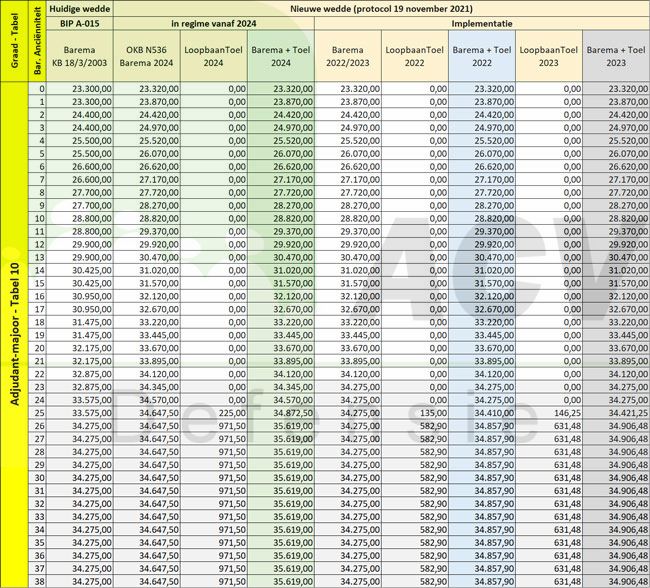The width and height of the screenshot is (650, 588).
Task: Click anciënniteit row number 25
Action: click(x=37, y=413)
